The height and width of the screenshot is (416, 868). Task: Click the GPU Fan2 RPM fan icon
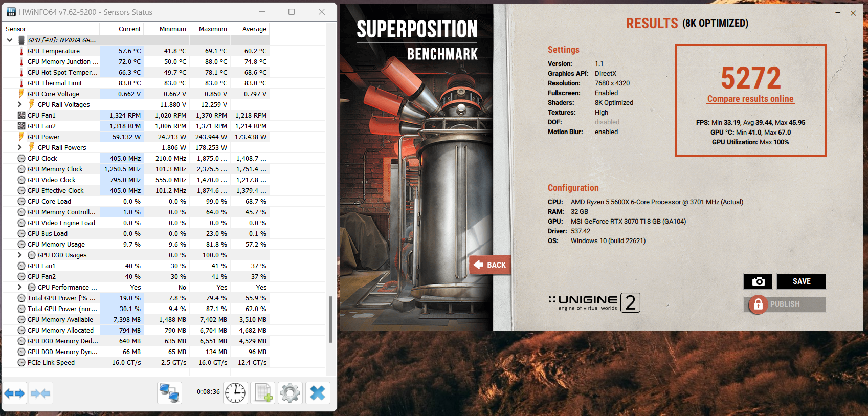click(x=21, y=126)
